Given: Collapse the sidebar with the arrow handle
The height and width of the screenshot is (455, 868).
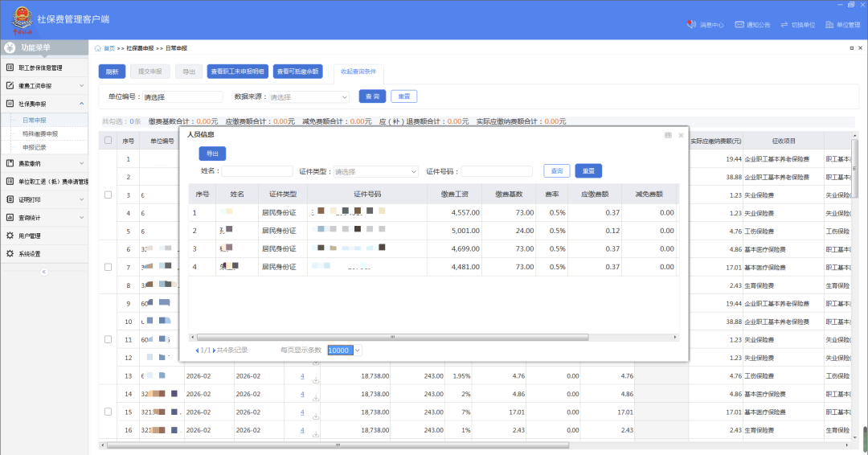Looking at the screenshot, I should point(44,272).
